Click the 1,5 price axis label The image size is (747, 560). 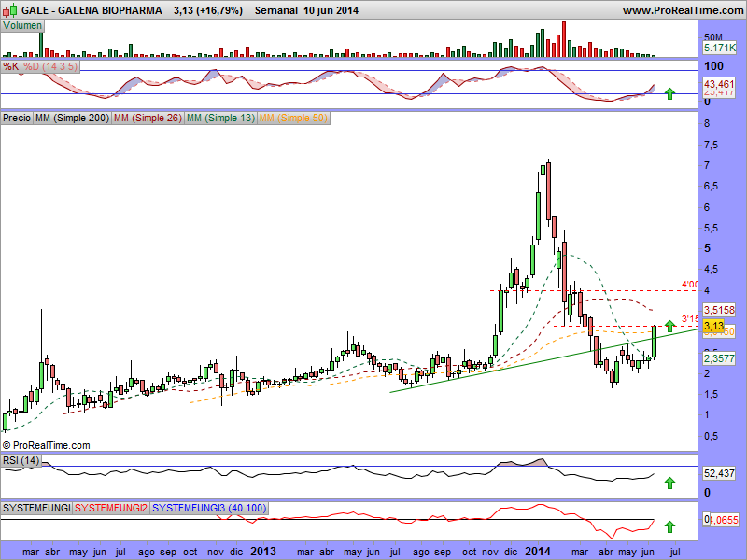(712, 395)
